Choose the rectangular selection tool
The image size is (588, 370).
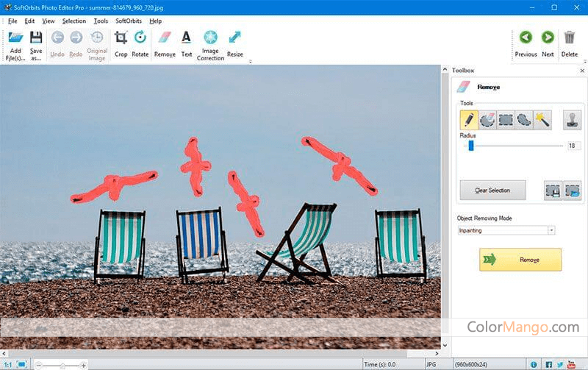[506, 120]
